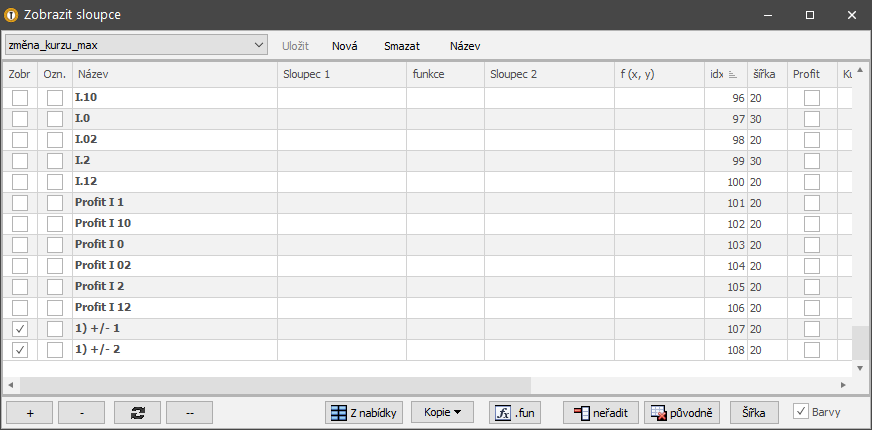Uncheck Zobr checkbox for 1) +/- 1

point(20,329)
